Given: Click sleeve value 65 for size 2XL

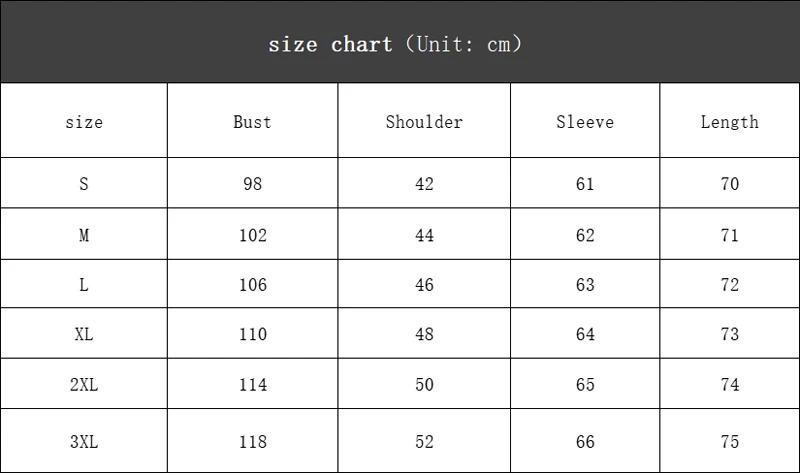Looking at the screenshot, I should 585,384.
